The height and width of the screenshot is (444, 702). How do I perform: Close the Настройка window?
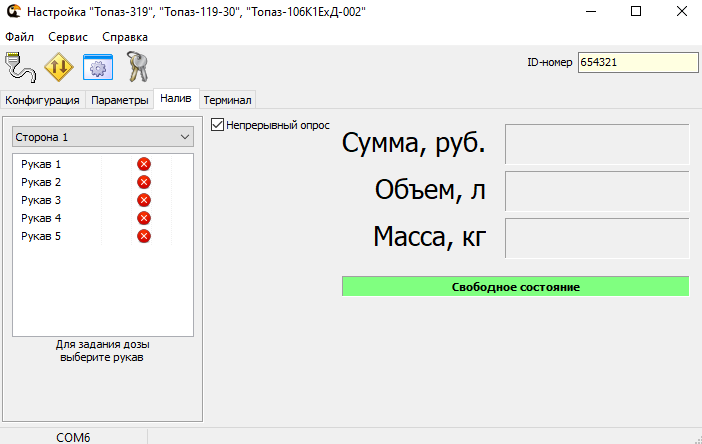click(681, 11)
